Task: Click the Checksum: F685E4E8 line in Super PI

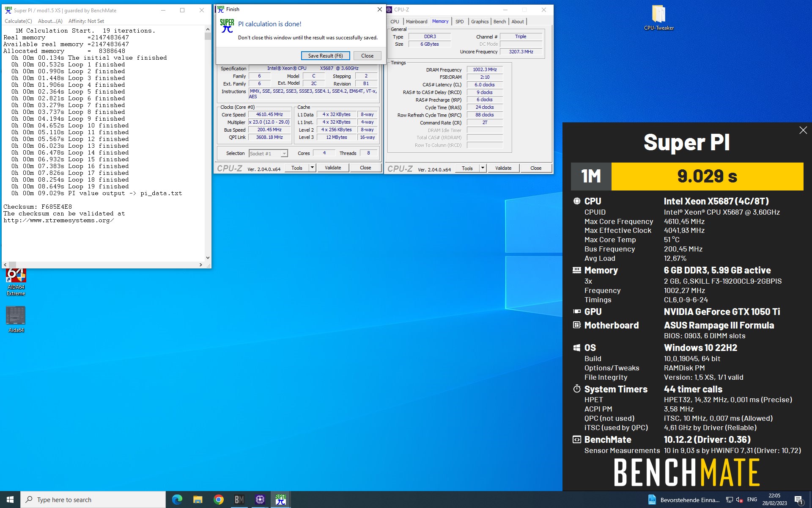Action: (x=38, y=207)
